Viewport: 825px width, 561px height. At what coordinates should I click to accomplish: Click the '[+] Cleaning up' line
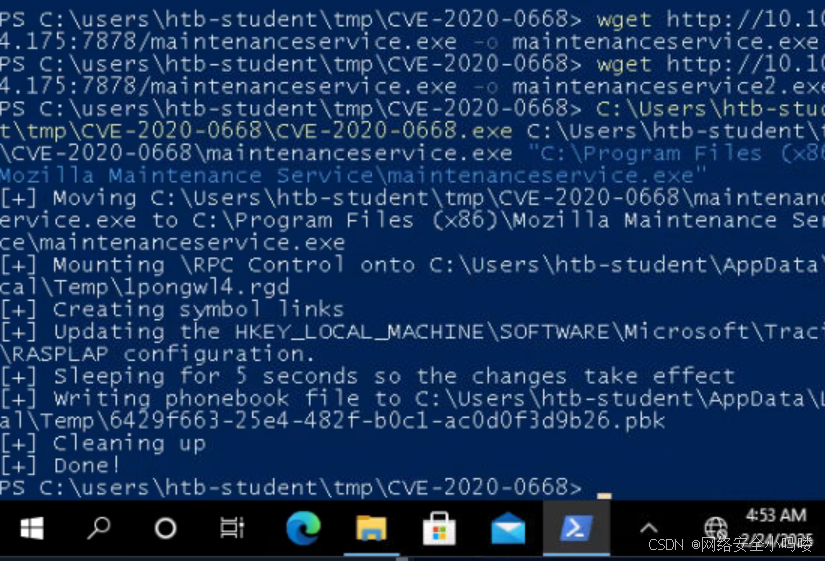click(103, 444)
